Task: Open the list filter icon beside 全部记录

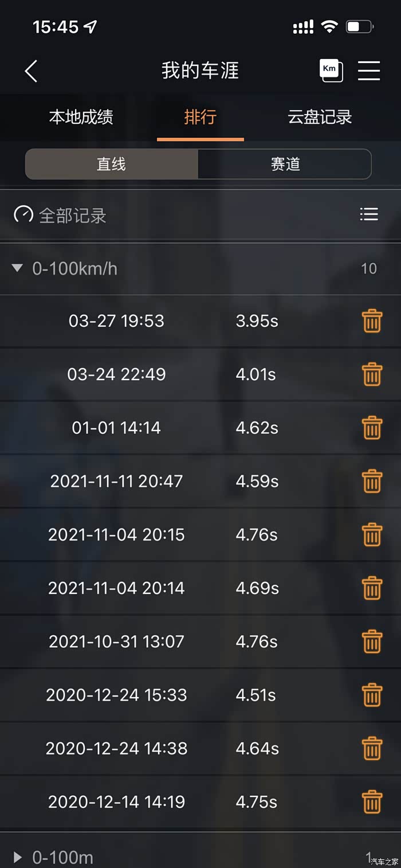Action: click(x=368, y=214)
